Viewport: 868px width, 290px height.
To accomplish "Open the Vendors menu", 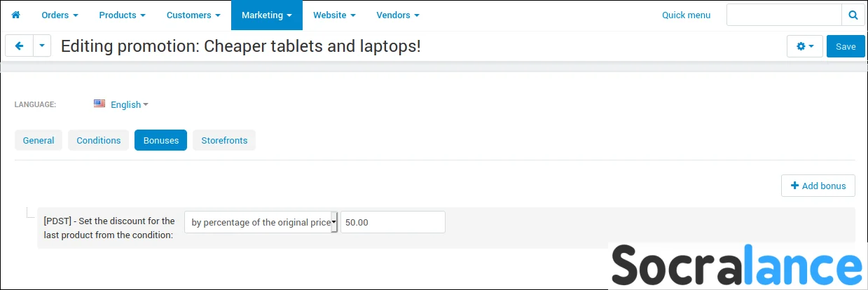I will click(x=398, y=15).
